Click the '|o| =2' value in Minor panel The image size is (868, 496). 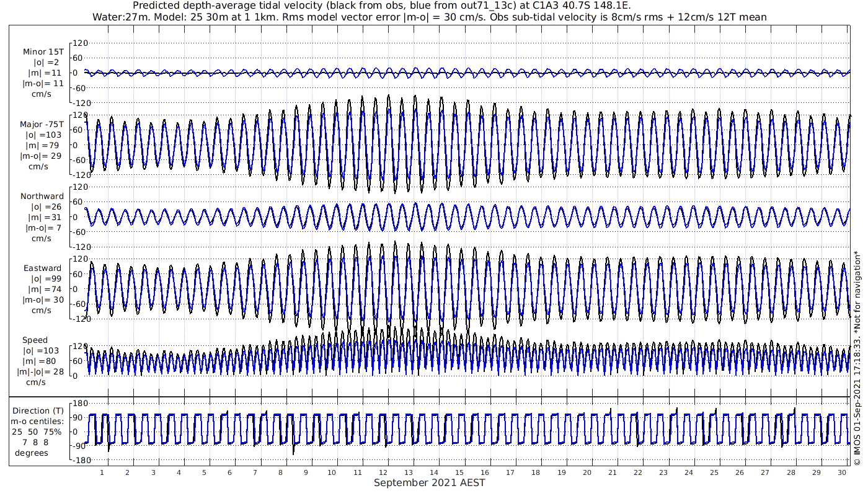[46, 63]
